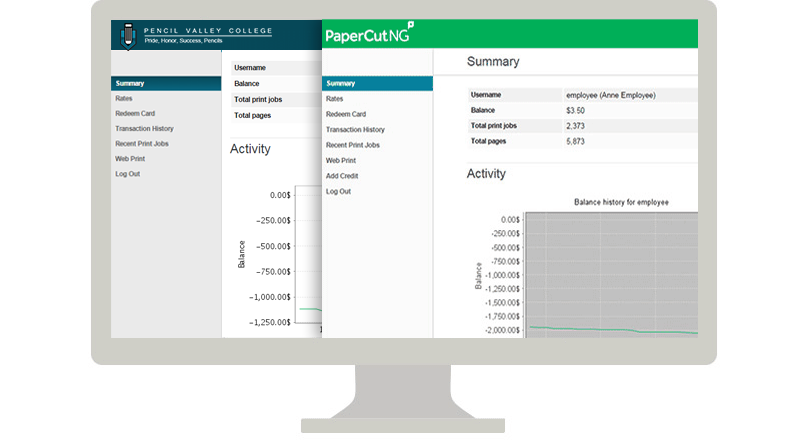
Task: Click Total pages label in Pencil Valley College window
Action: 252,115
